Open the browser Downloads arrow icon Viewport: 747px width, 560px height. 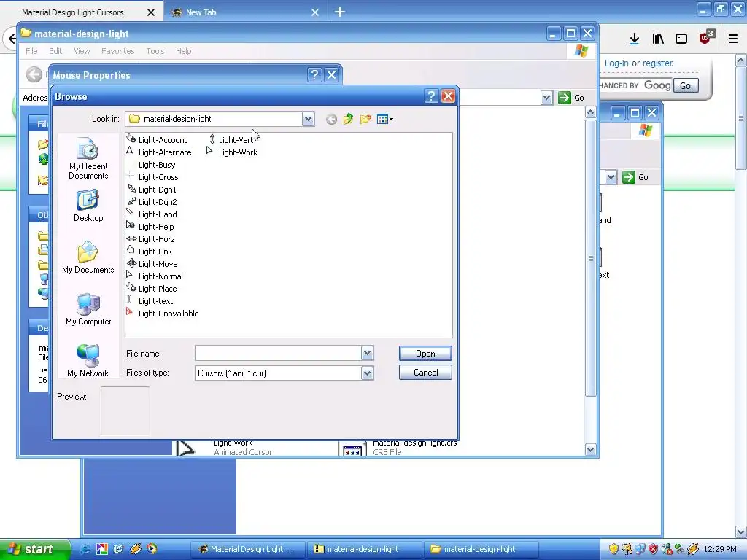coord(634,39)
